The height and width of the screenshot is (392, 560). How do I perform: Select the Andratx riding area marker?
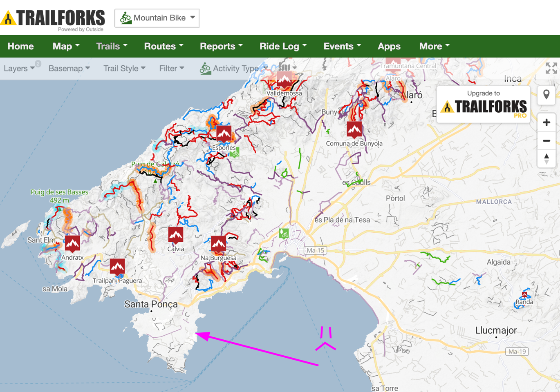coord(72,244)
